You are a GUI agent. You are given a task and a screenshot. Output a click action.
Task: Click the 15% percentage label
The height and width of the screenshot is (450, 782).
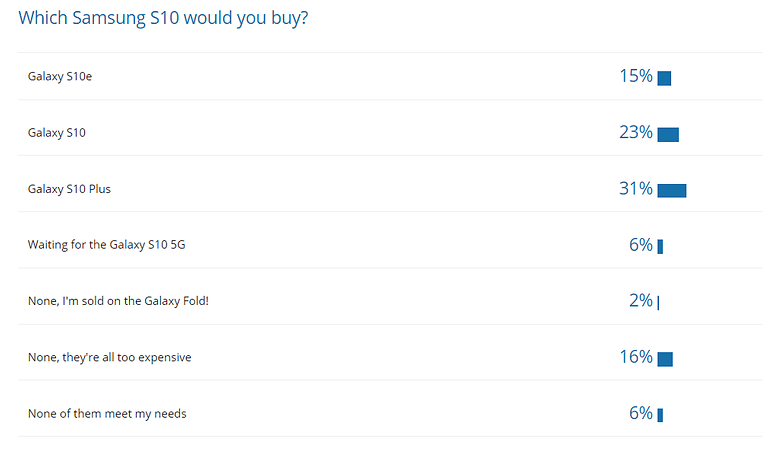point(636,76)
